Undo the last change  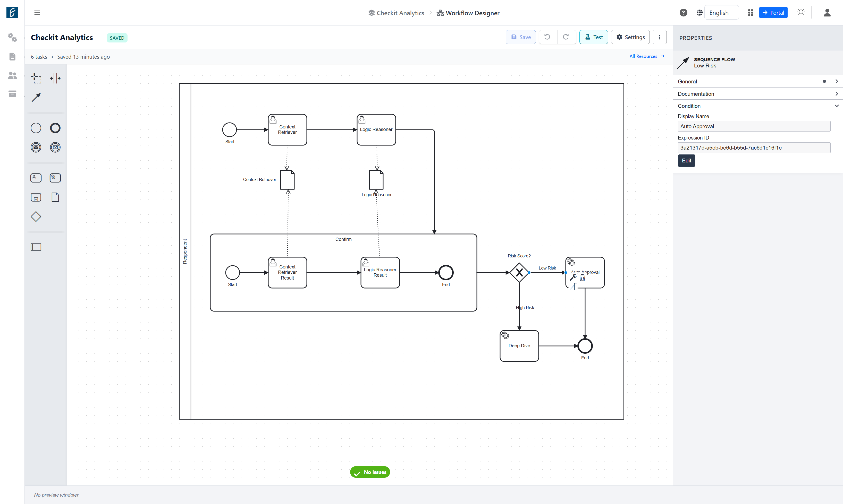tap(547, 37)
